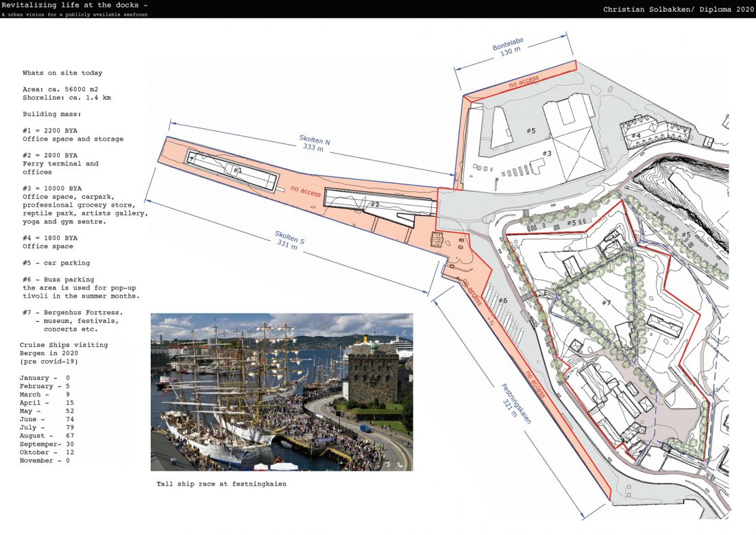Click the #5 car parking area

click(x=531, y=129)
